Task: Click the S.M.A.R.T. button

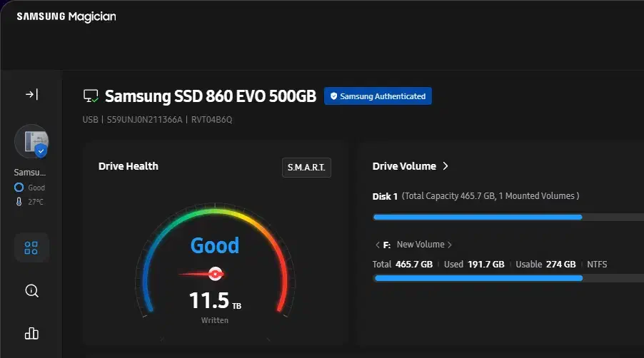Action: pyautogui.click(x=306, y=168)
